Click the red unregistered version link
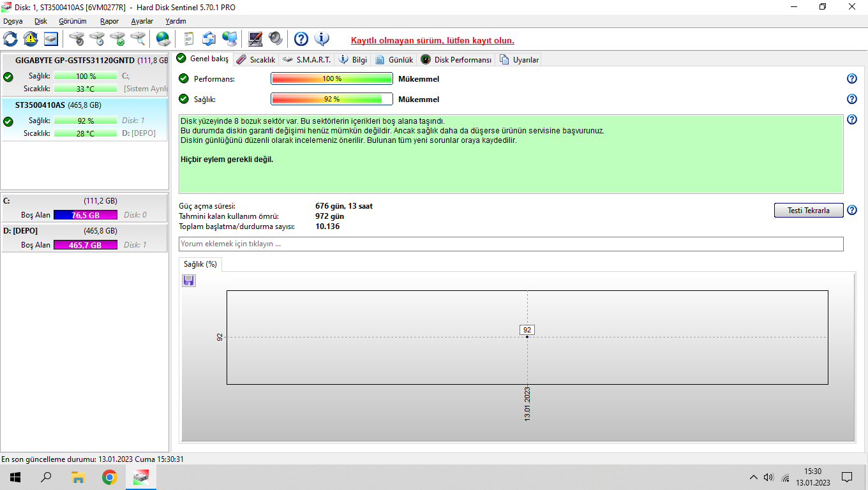The width and height of the screenshot is (868, 490). (x=433, y=40)
